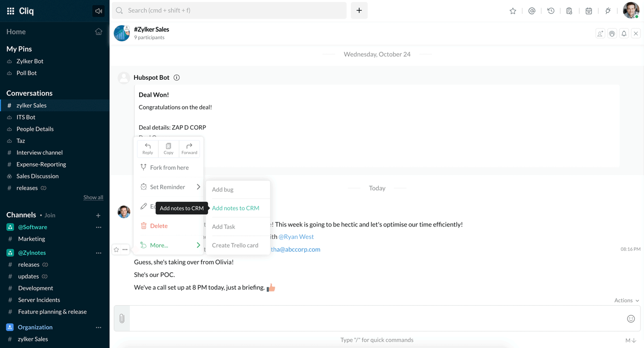
Task: Click Show all under Conversations
Action: (x=93, y=198)
